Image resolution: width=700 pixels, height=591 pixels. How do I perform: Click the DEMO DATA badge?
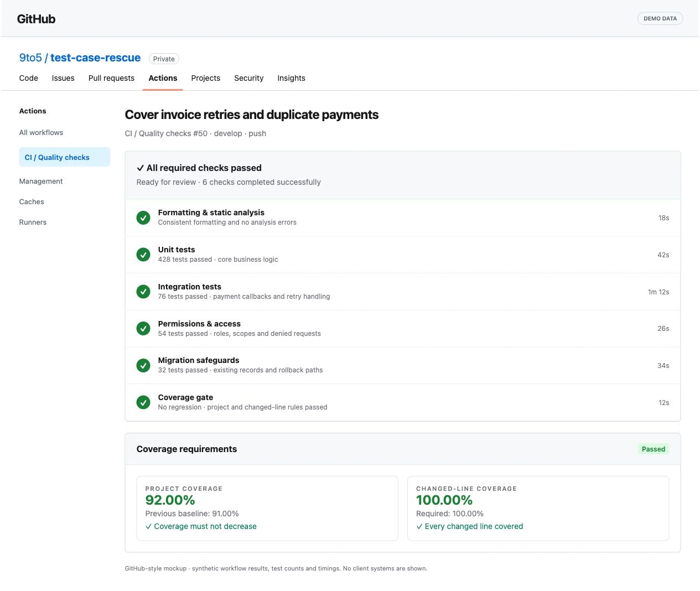click(660, 18)
